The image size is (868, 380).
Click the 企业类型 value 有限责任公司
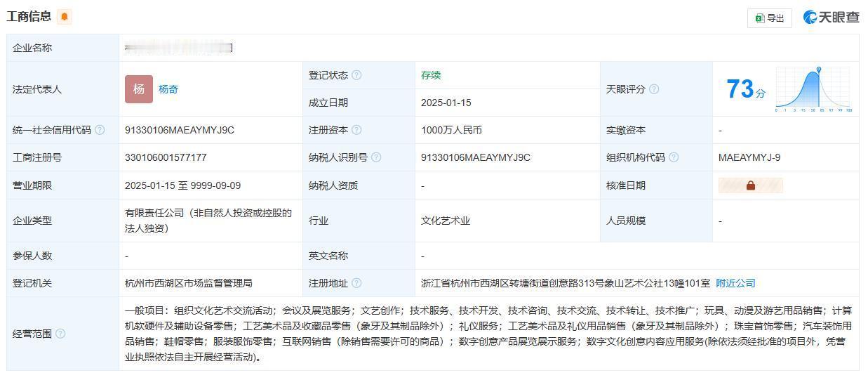pos(208,221)
